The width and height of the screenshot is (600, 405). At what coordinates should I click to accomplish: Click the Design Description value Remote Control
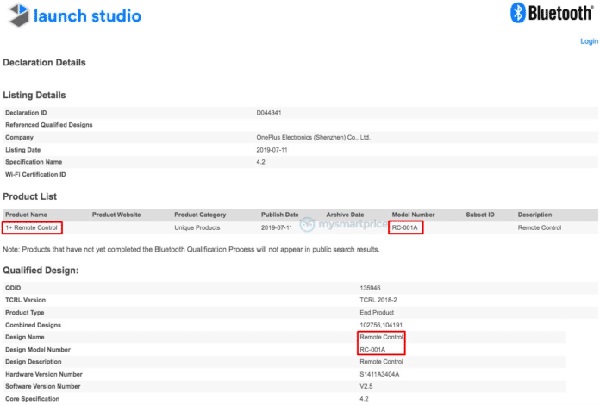click(x=381, y=362)
